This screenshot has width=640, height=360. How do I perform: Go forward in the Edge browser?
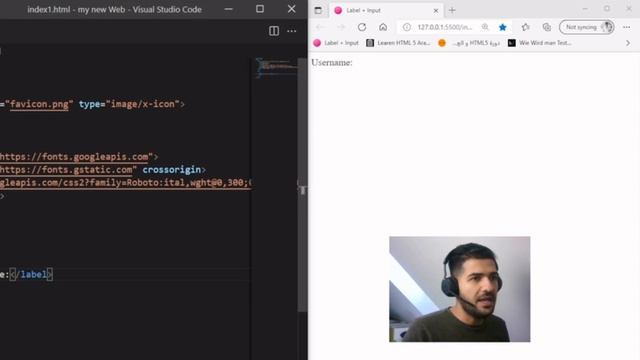pos(341,27)
